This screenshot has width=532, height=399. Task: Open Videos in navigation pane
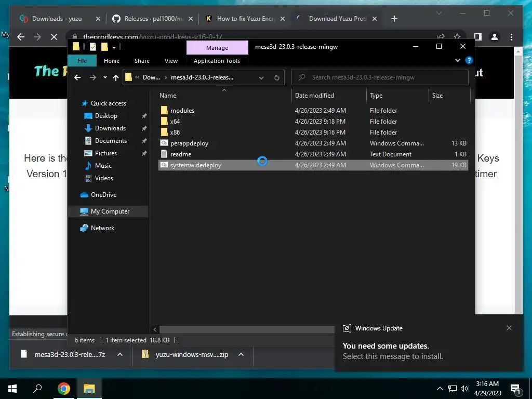pyautogui.click(x=104, y=178)
